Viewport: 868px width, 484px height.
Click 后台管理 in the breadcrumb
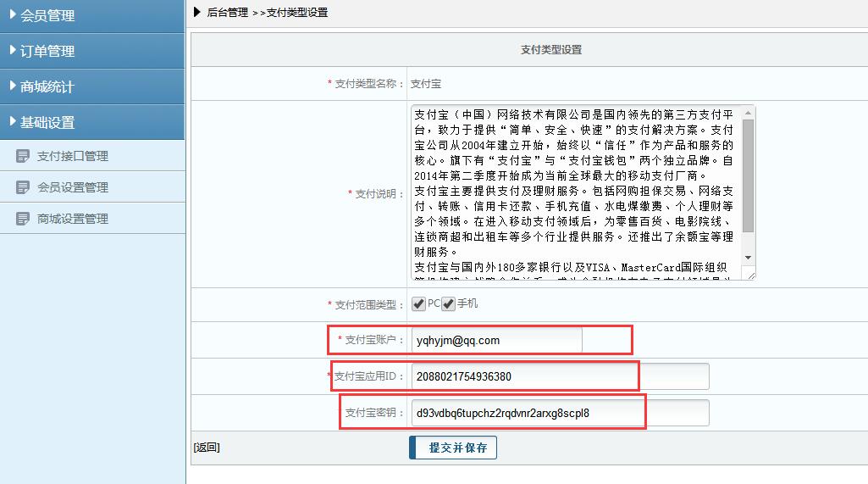[x=228, y=13]
